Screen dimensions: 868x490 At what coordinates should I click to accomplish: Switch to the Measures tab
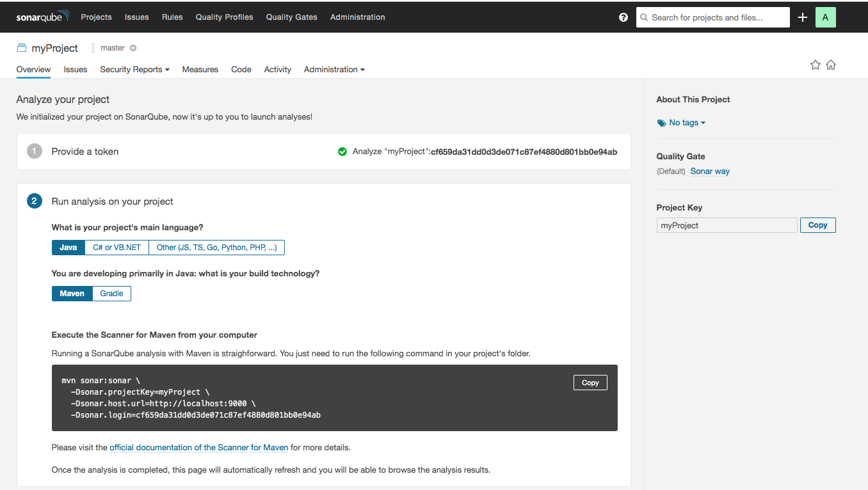pos(200,69)
